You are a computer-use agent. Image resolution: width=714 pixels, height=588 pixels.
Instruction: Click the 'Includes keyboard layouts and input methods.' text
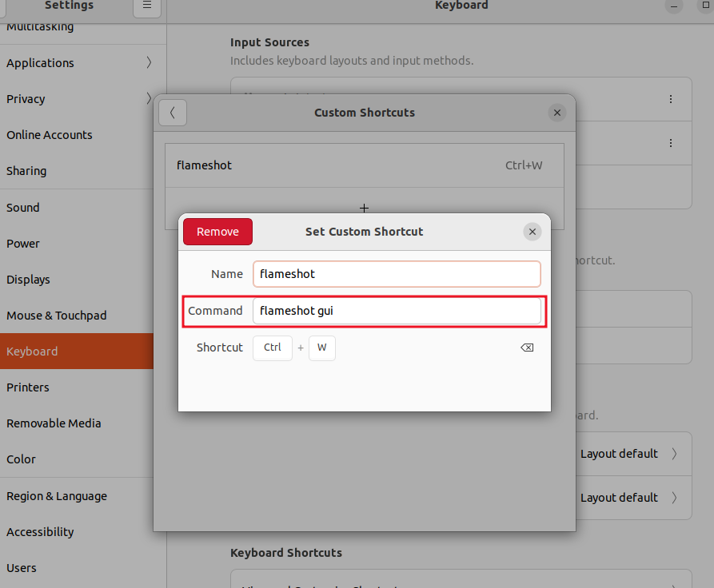pyautogui.click(x=352, y=61)
